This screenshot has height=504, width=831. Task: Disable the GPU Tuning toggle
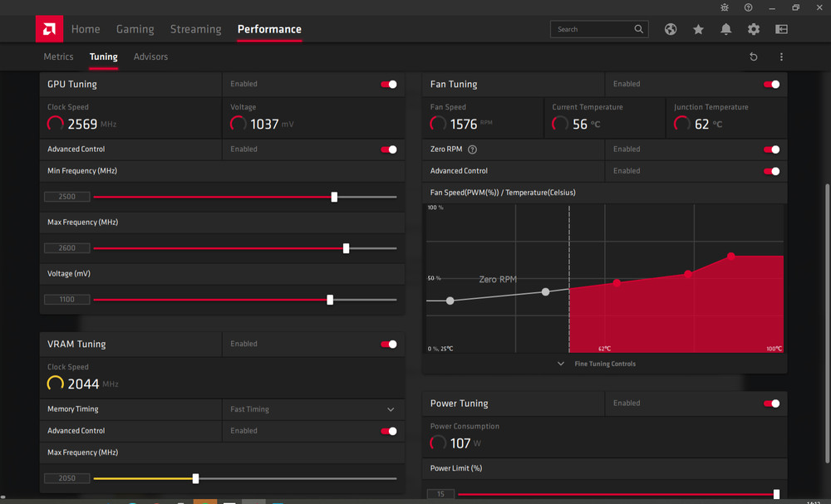388,84
